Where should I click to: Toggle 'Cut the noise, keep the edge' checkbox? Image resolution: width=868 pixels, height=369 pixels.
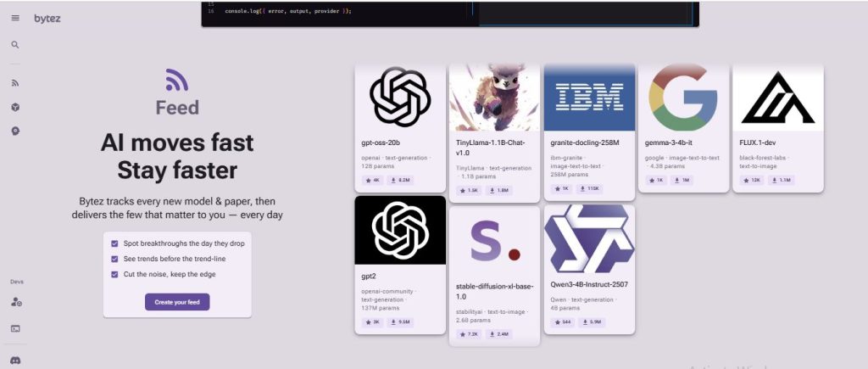(x=115, y=274)
